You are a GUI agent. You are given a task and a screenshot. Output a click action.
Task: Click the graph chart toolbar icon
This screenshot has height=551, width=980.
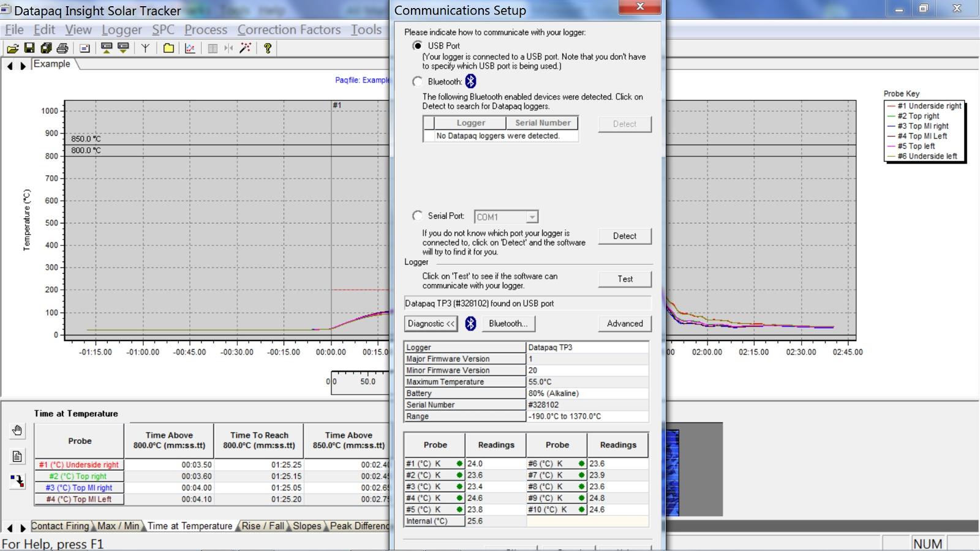click(190, 48)
